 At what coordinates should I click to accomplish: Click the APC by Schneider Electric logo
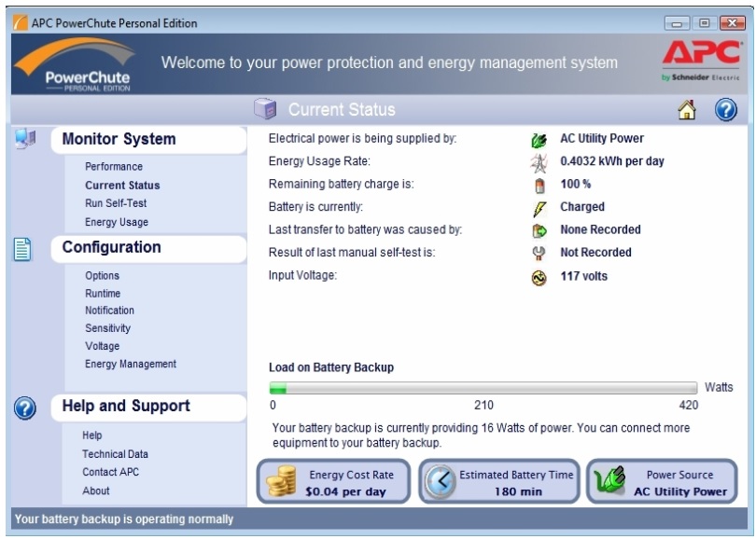(701, 61)
